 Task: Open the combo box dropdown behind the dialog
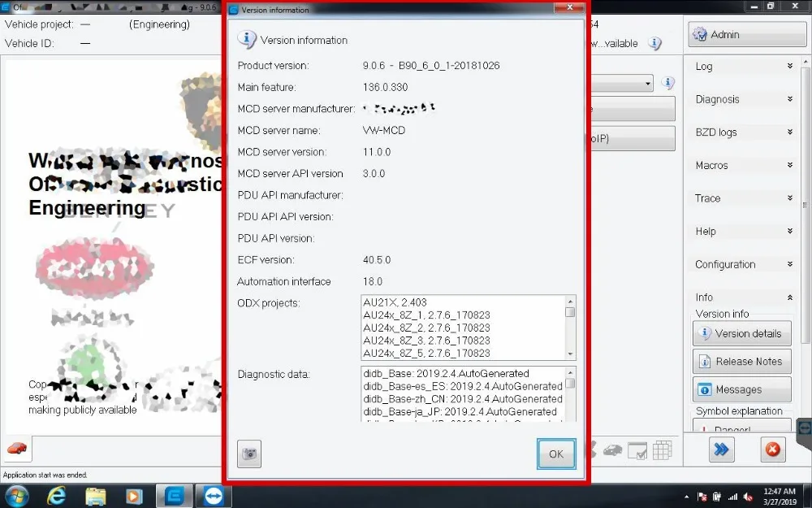click(x=647, y=84)
